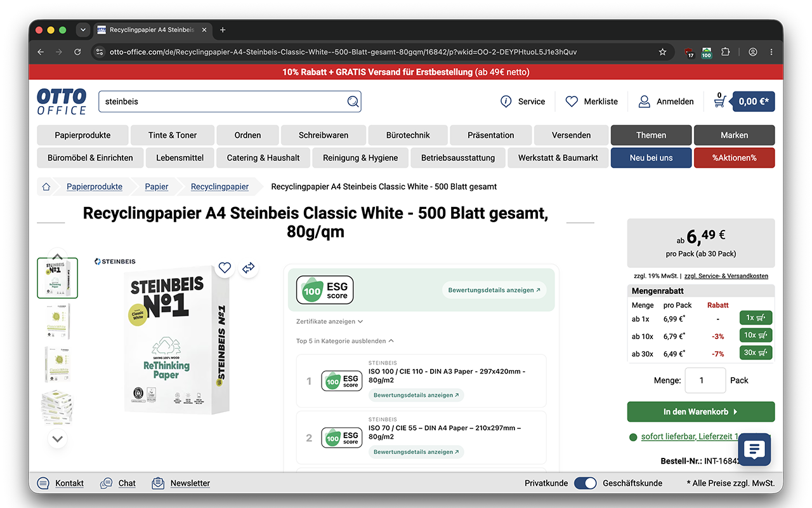
Task: Click In den Warenkorb button
Action: point(701,411)
